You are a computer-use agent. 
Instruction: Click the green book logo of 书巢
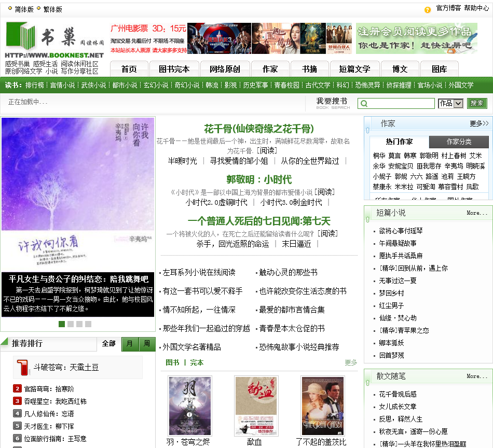[x=21, y=36]
